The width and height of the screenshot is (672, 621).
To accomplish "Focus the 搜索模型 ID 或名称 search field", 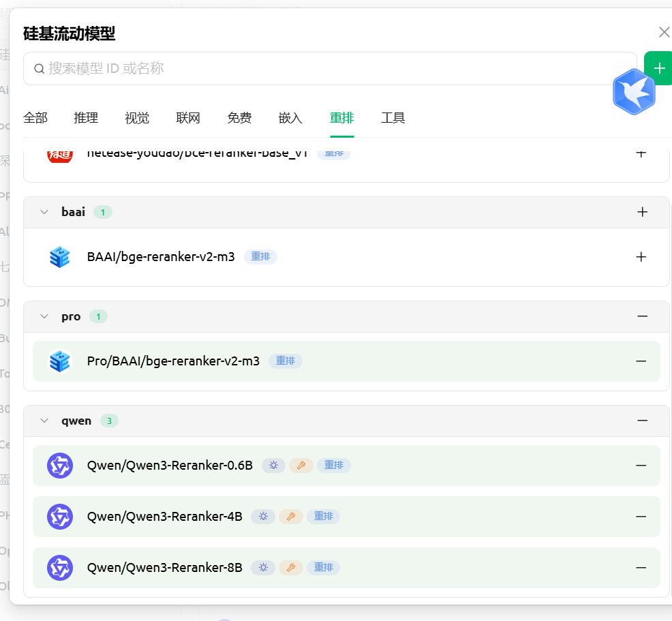I will 330,69.
